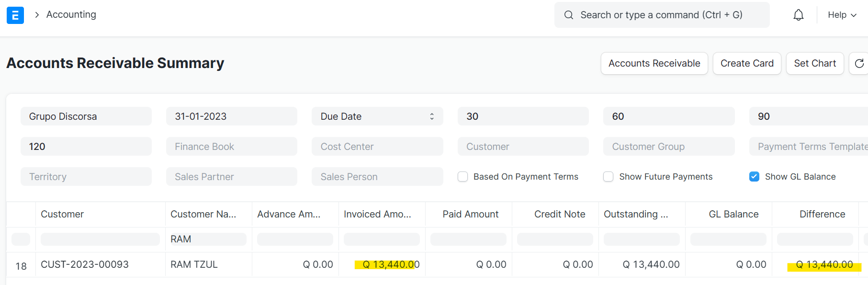Expand the Help menu
Image resolution: width=868 pixels, height=285 pixels.
coord(842,15)
